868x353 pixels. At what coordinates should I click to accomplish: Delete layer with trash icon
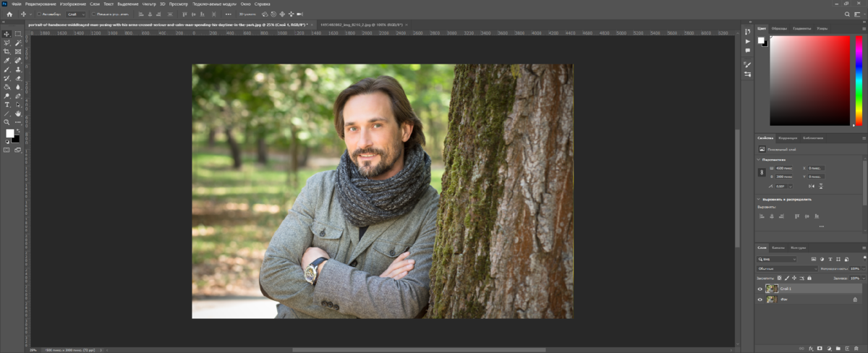[x=856, y=349]
